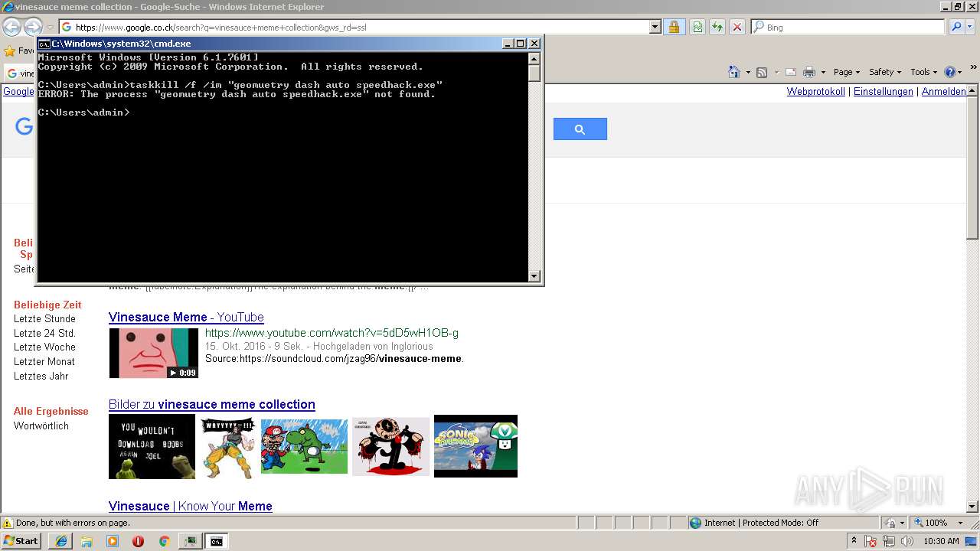Image resolution: width=980 pixels, height=551 pixels.
Task: Click the volume speaker tray icon
Action: 907,541
